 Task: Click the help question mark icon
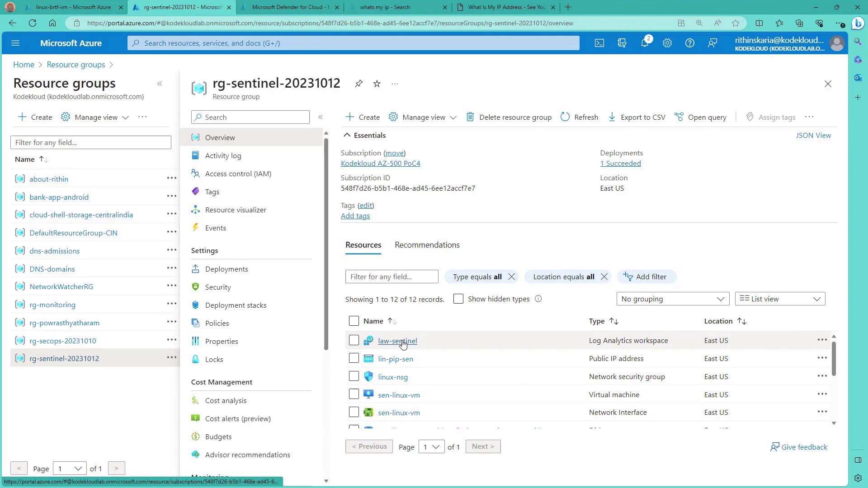coord(689,43)
